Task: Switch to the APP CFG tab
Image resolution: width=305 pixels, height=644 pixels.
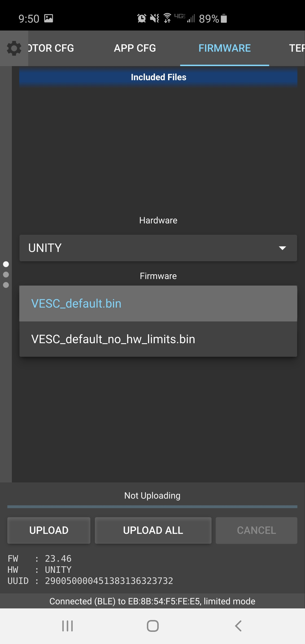Action: click(x=135, y=48)
